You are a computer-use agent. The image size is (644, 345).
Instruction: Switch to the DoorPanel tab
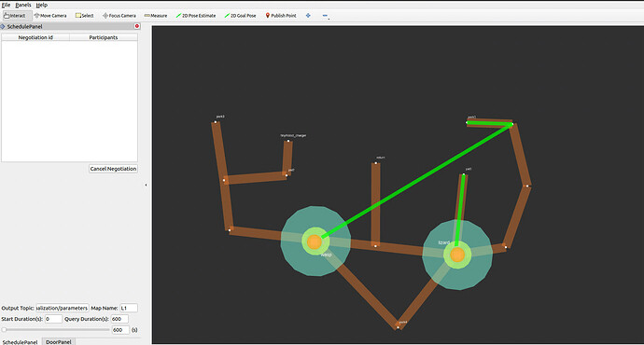[x=58, y=341]
